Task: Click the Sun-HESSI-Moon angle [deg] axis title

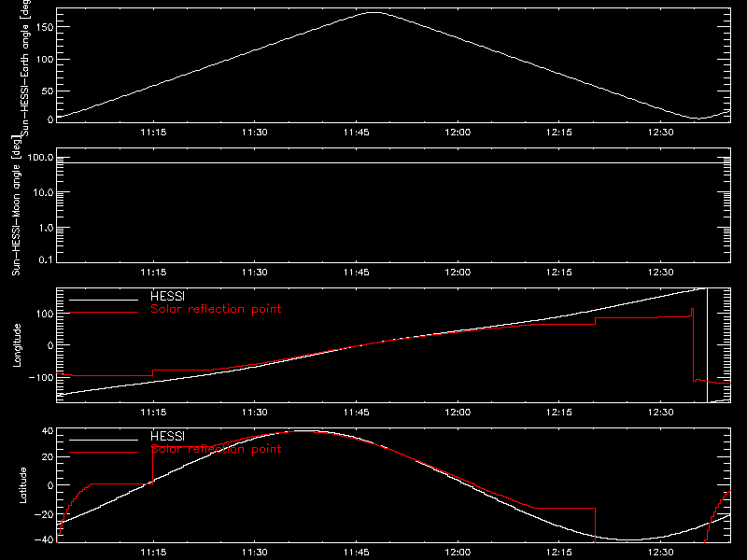Action: (16, 205)
